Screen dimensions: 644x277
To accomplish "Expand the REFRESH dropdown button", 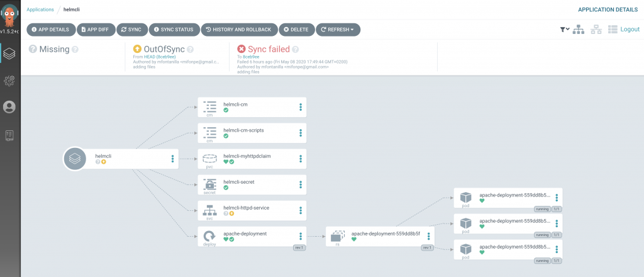I will pyautogui.click(x=338, y=30).
